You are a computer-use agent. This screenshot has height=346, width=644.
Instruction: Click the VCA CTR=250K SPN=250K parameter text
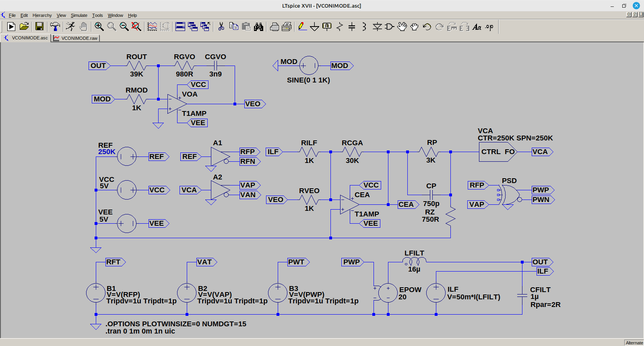(515, 138)
